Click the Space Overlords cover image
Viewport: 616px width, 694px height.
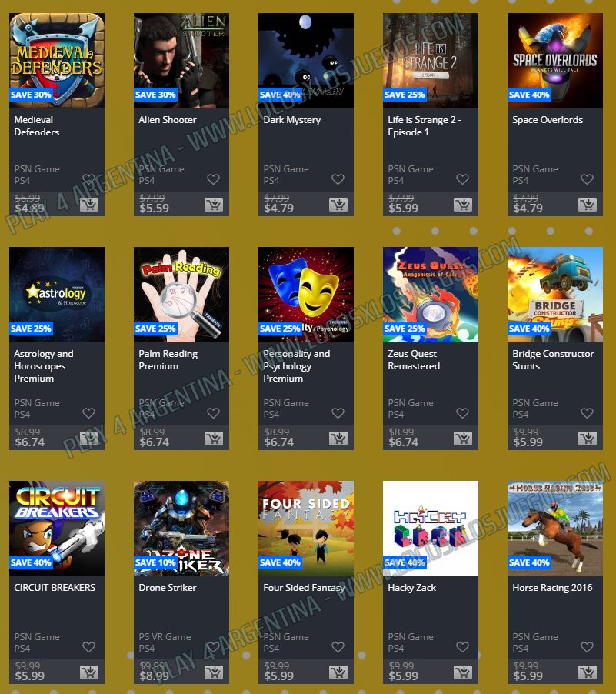pyautogui.click(x=555, y=61)
